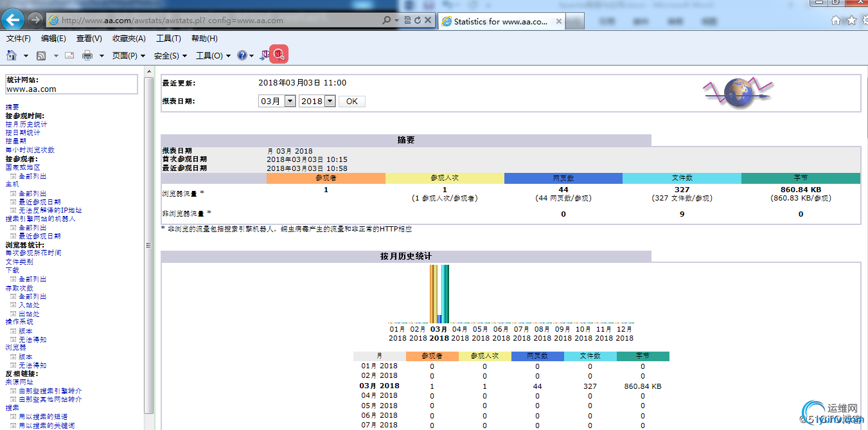The width and height of the screenshot is (868, 430).
Task: Click the blue Help question mark icon
Action: pos(242,56)
